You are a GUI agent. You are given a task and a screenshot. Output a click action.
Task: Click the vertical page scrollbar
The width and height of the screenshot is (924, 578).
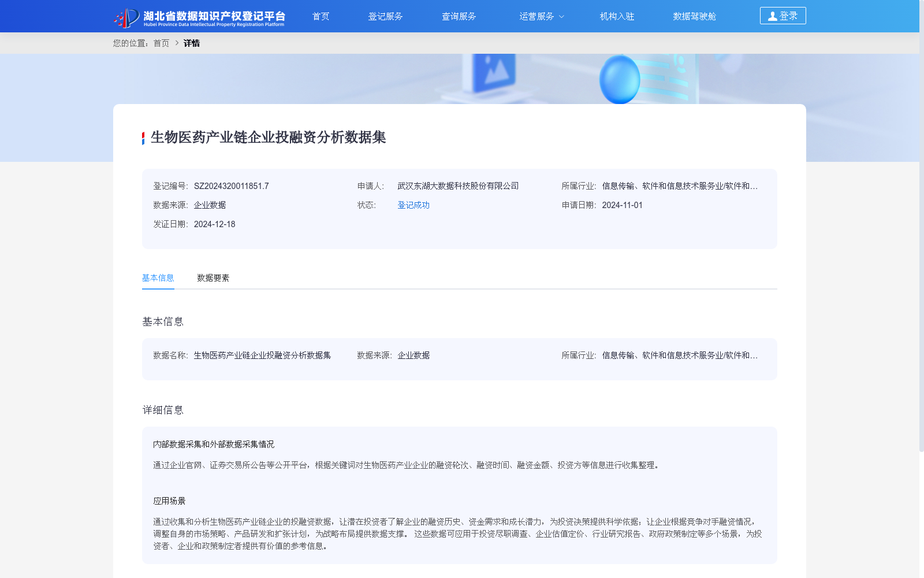pos(922,225)
